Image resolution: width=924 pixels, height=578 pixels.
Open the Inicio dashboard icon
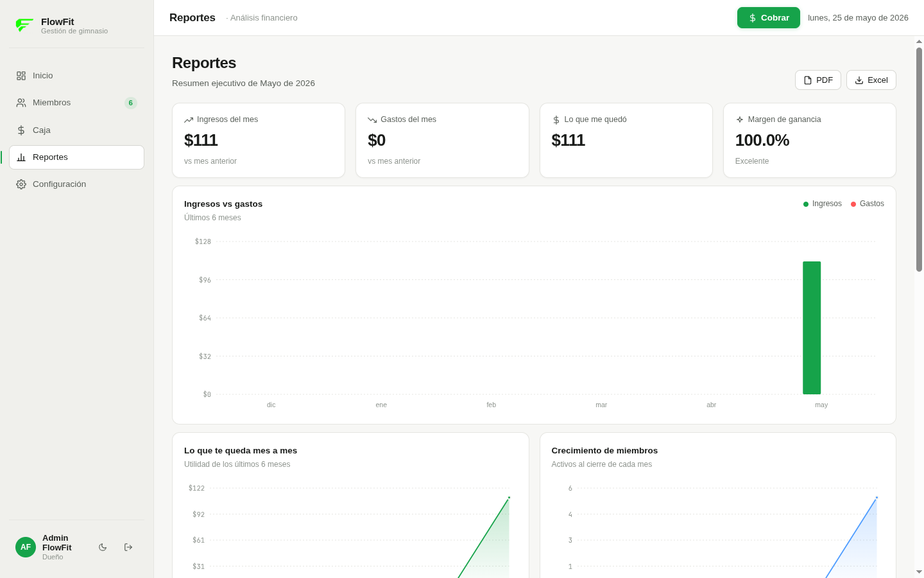pyautogui.click(x=21, y=76)
